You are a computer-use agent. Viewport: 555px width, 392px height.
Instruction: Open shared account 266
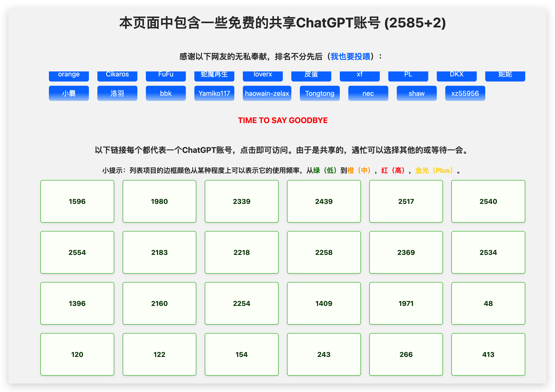pyautogui.click(x=406, y=354)
